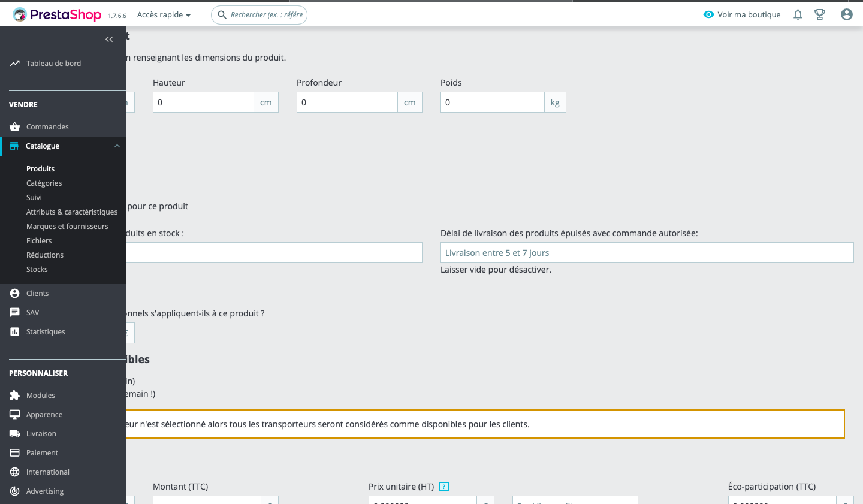
Task: Click the Tableau de bord trend icon
Action: [15, 63]
